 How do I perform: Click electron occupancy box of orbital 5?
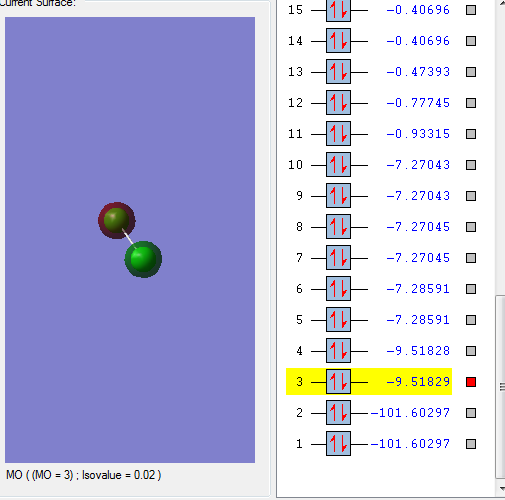[x=338, y=320]
